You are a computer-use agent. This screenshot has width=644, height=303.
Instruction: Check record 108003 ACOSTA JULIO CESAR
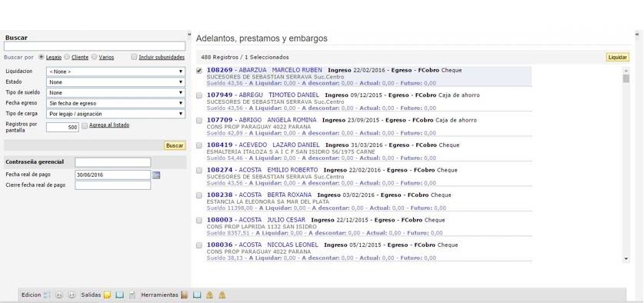tap(199, 221)
